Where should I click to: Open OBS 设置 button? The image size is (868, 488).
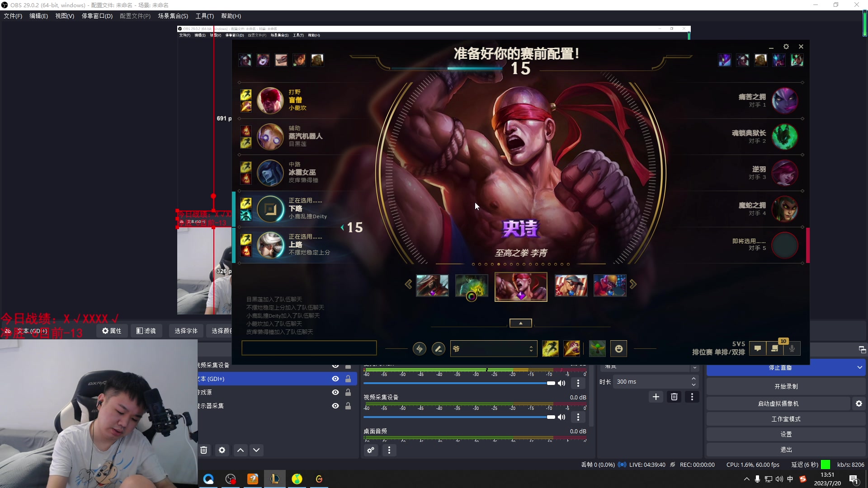click(786, 434)
